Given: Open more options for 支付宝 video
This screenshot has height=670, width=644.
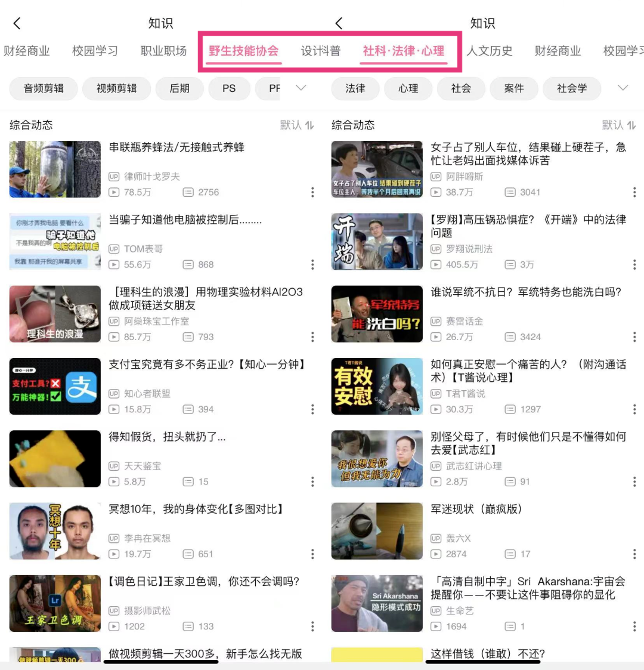Looking at the screenshot, I should pyautogui.click(x=312, y=409).
